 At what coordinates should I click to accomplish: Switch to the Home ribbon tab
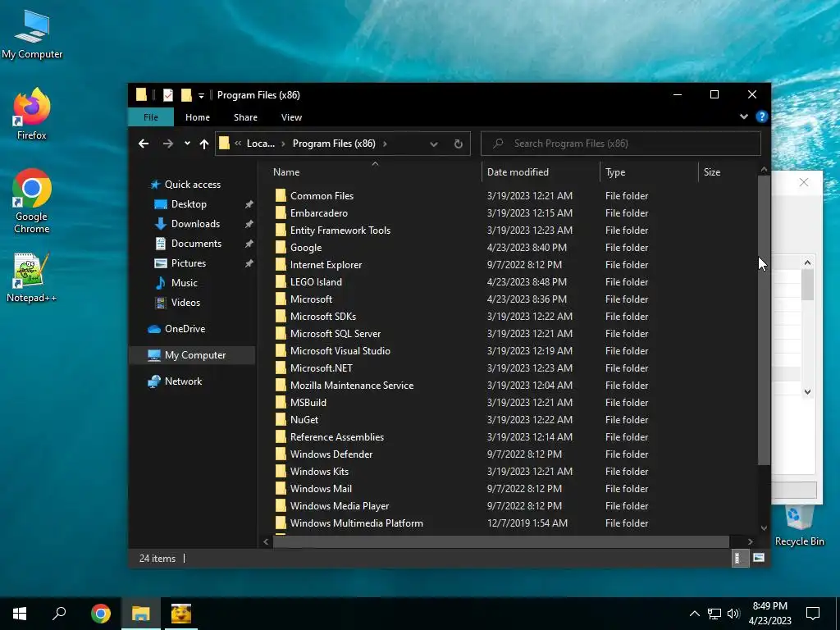[x=198, y=117]
